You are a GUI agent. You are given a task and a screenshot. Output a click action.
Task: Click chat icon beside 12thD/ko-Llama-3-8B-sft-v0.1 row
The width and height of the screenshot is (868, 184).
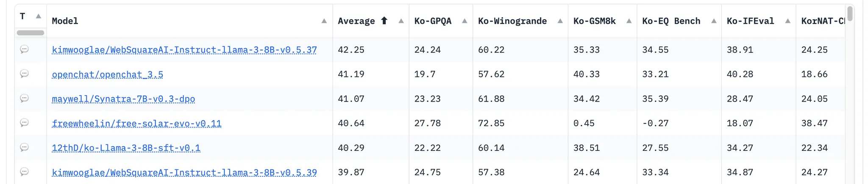24,147
